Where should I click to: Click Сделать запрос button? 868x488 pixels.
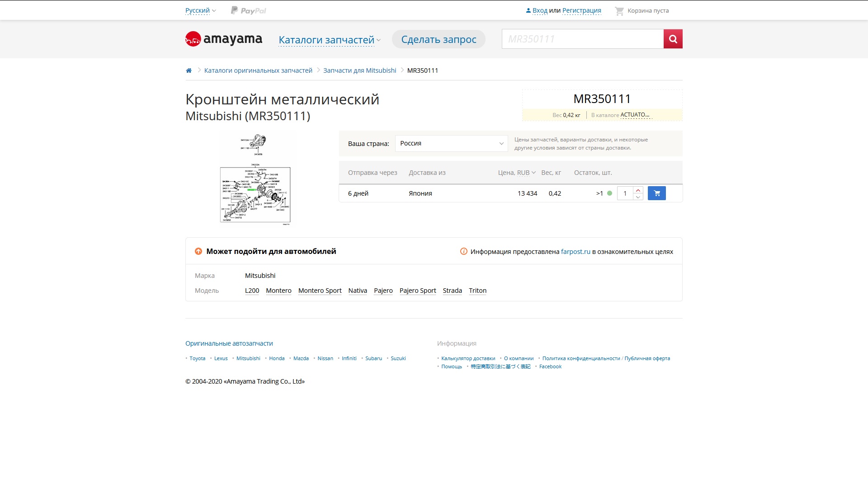tap(439, 39)
